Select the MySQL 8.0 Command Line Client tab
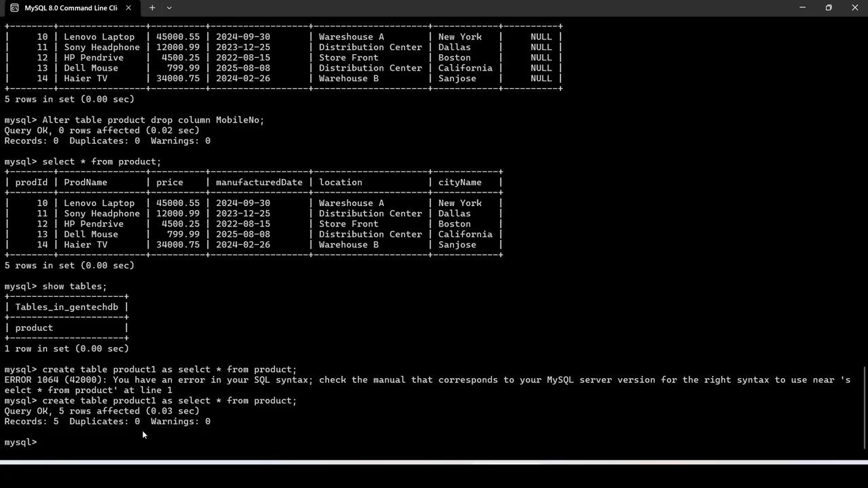The width and height of the screenshot is (868, 488). 71,8
